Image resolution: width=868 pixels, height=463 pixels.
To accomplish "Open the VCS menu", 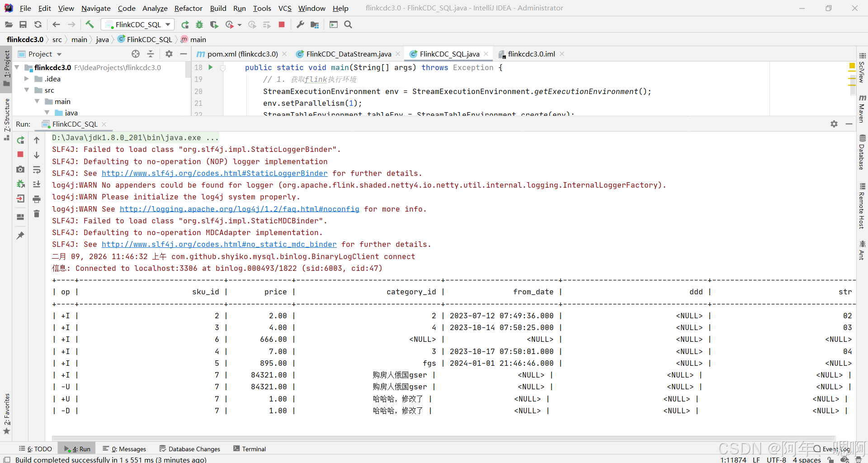I will click(x=285, y=8).
